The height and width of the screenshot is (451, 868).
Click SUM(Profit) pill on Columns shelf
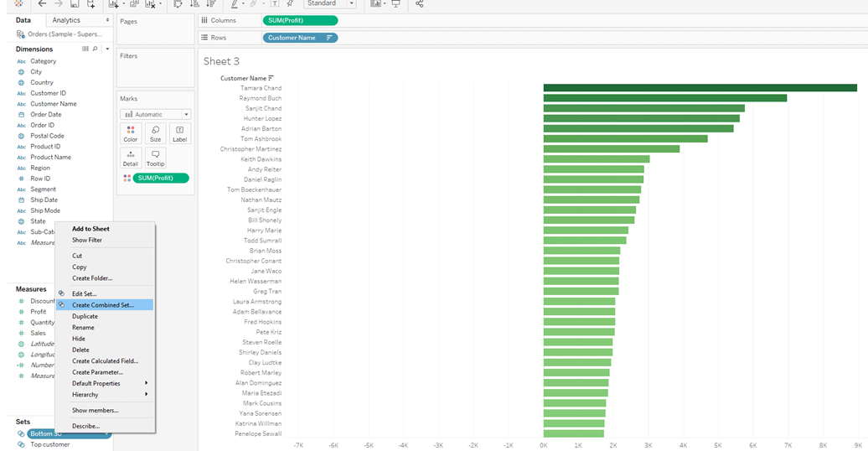[300, 20]
